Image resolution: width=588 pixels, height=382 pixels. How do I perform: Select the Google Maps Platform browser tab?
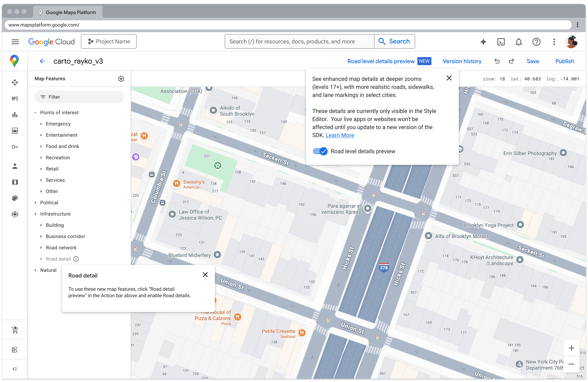68,12
